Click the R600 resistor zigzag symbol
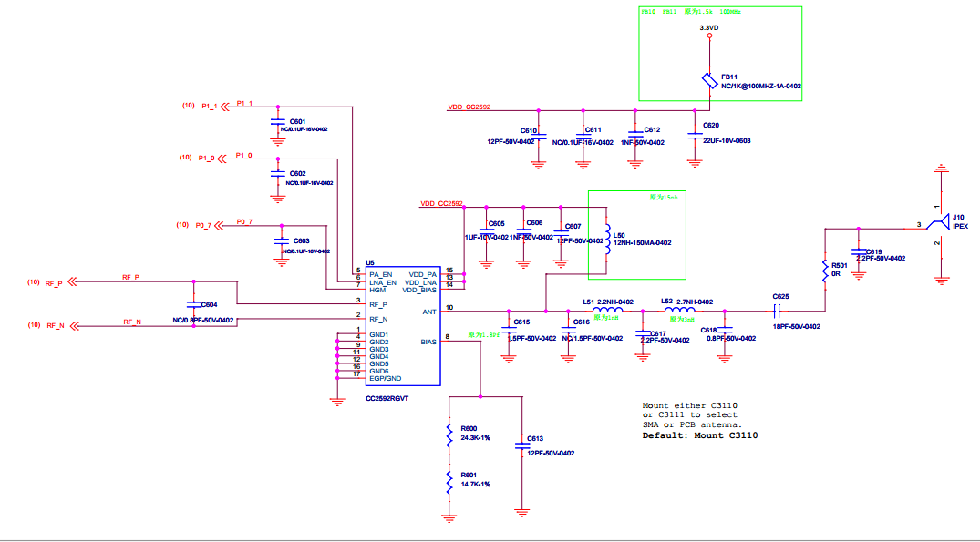Viewport: 980px width, 542px height. 449,435
